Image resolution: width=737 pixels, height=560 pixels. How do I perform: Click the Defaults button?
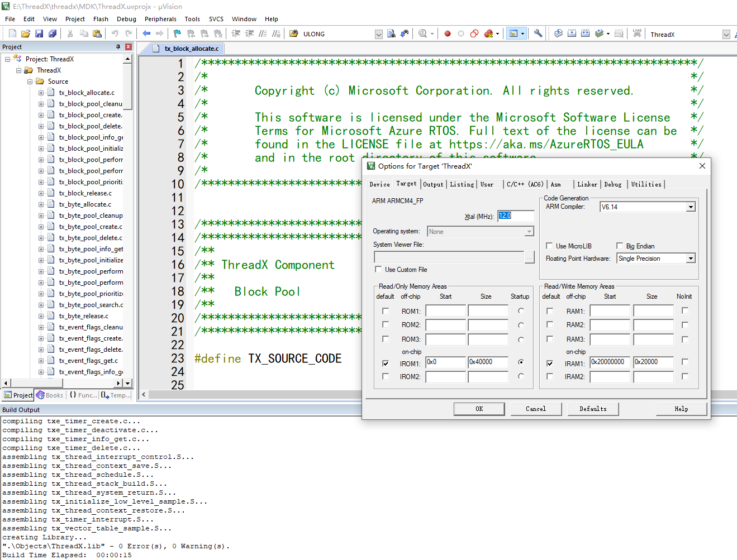pyautogui.click(x=593, y=409)
